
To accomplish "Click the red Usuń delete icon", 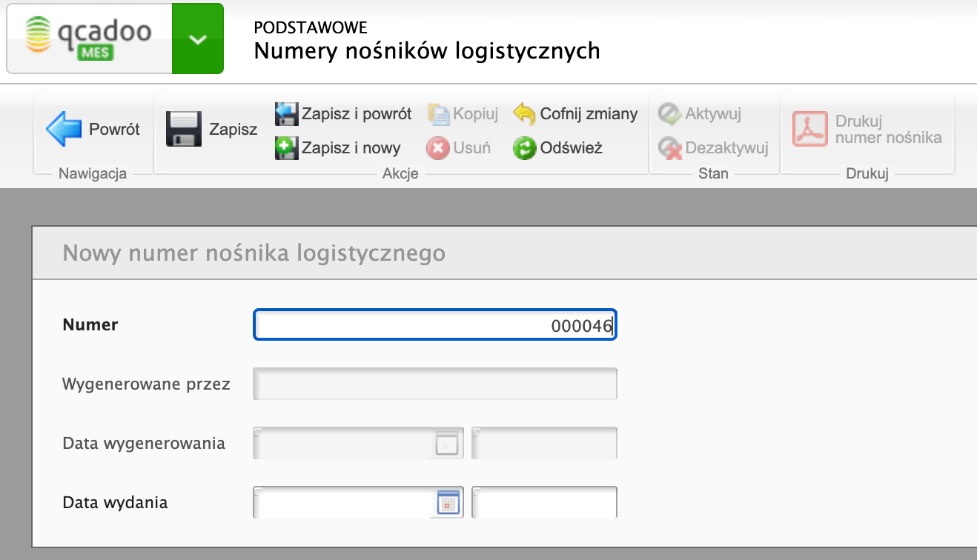I will (x=438, y=148).
